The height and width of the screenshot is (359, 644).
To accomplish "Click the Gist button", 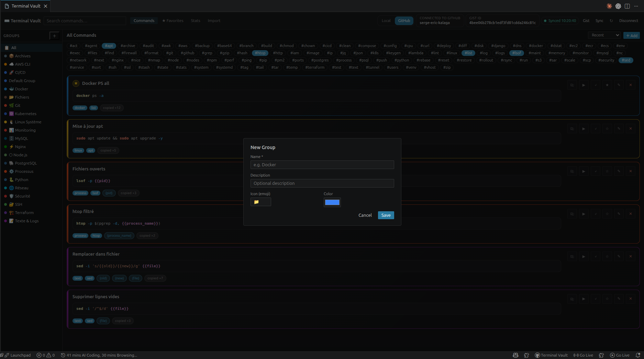I will coord(586,21).
